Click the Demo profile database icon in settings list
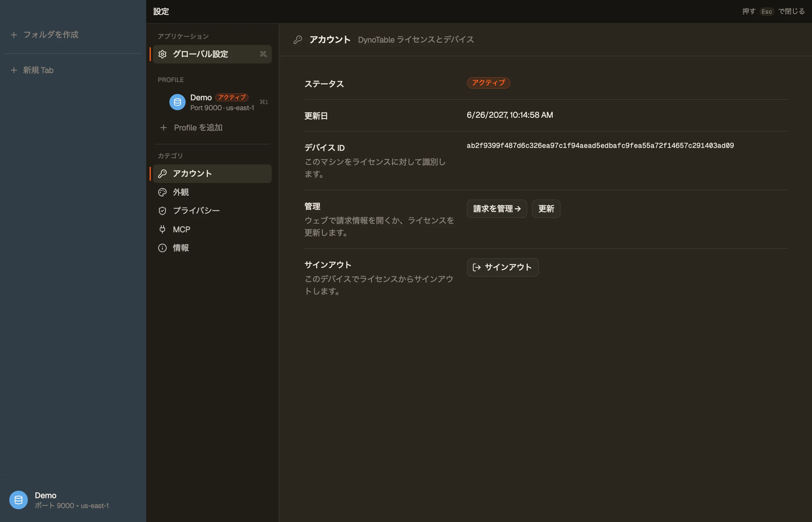This screenshot has height=522, width=812. tap(177, 102)
